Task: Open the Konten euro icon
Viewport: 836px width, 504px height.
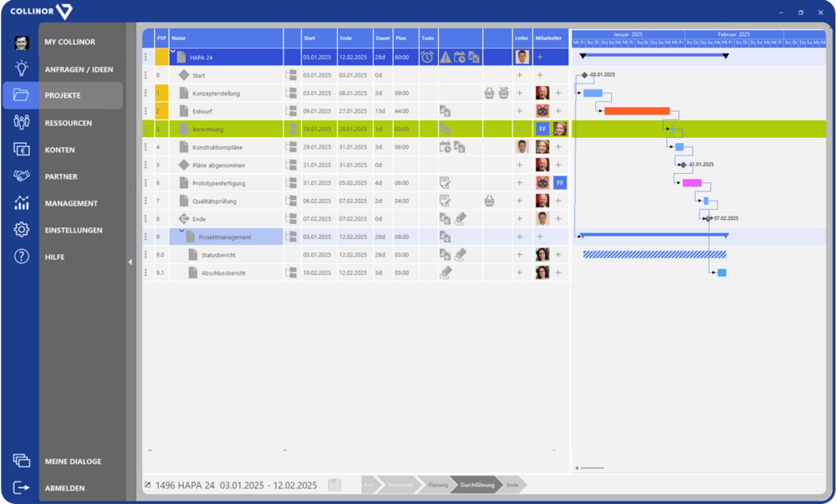Action: tap(22, 150)
